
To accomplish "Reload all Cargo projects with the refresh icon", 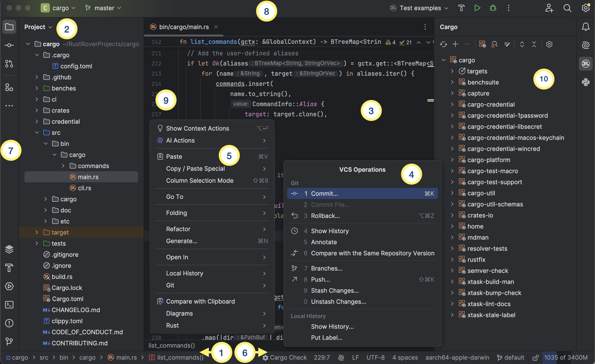I will [444, 45].
